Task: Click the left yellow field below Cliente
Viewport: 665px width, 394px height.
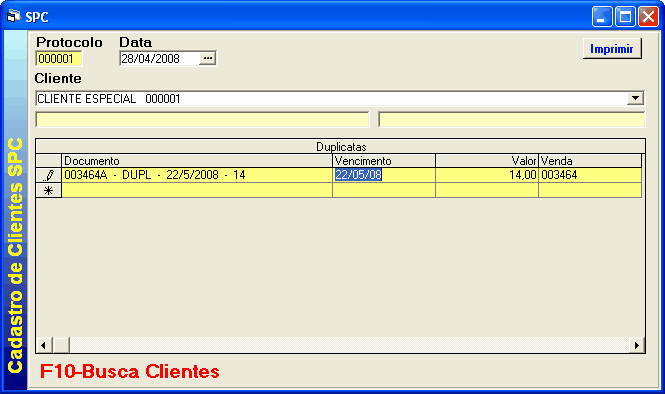Action: click(x=202, y=120)
